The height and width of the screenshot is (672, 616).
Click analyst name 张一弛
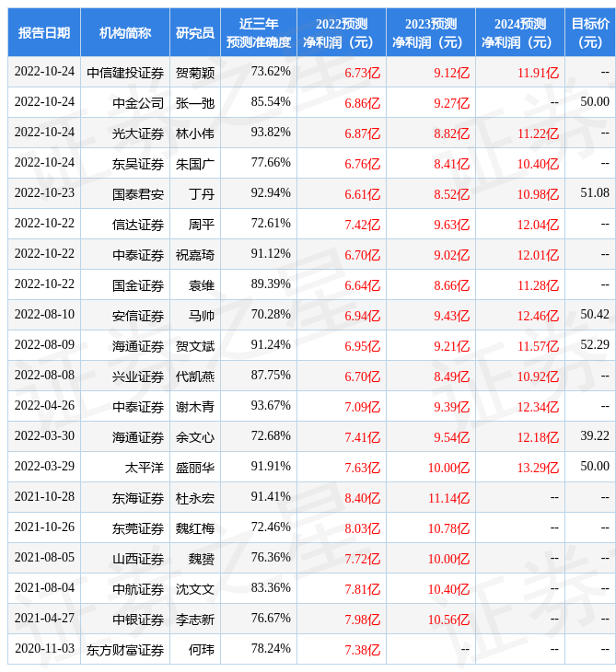(x=195, y=103)
